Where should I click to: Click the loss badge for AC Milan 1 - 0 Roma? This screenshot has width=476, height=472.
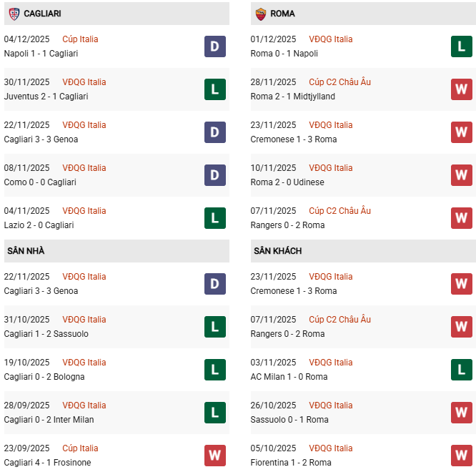point(462,370)
